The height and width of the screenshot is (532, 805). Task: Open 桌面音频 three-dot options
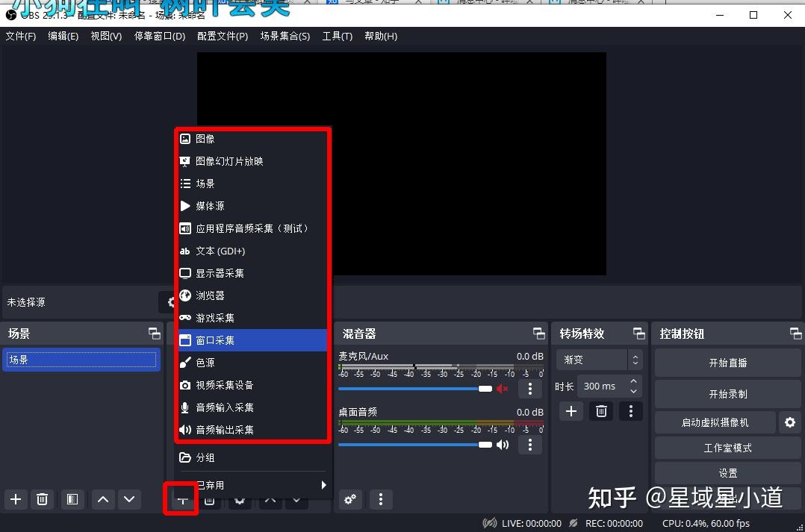point(530,445)
